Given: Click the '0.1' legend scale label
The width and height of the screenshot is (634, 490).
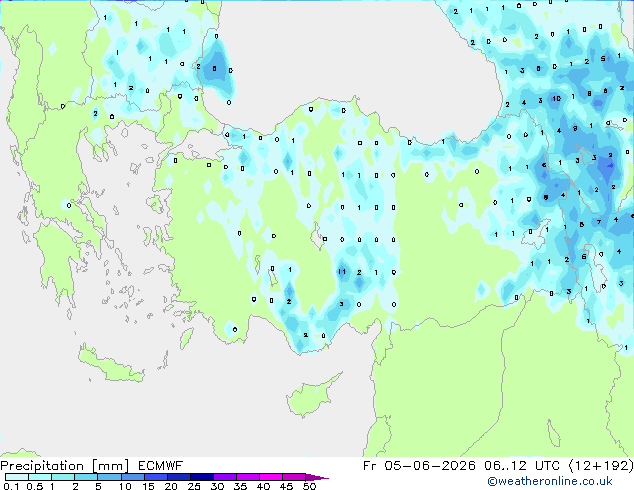Looking at the screenshot, I should [11, 486].
